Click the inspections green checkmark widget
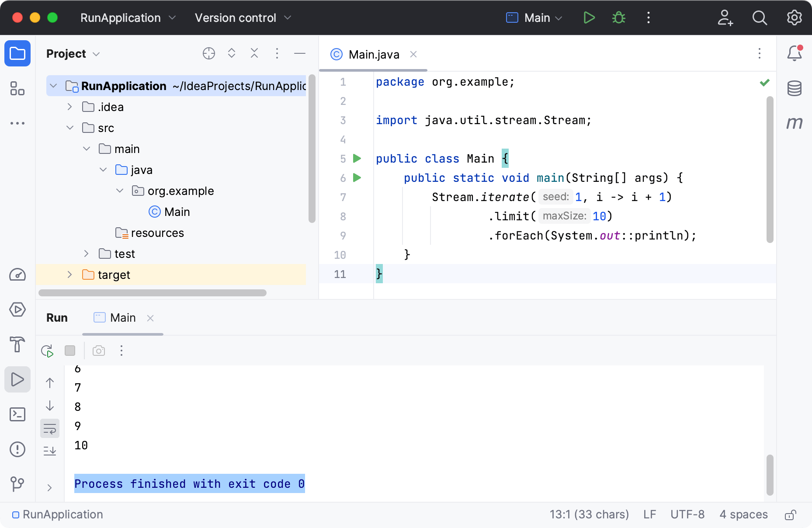 pyautogui.click(x=764, y=82)
